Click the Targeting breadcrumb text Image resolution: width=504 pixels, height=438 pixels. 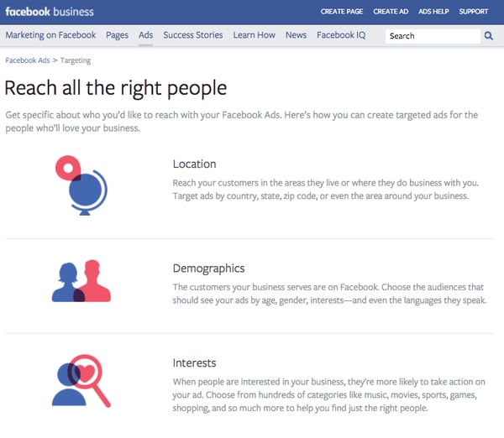(76, 60)
